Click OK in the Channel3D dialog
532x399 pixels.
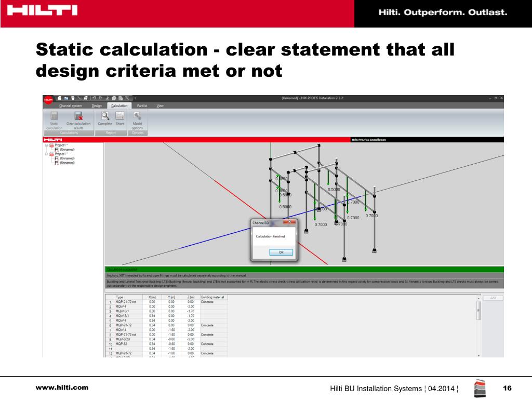[281, 252]
